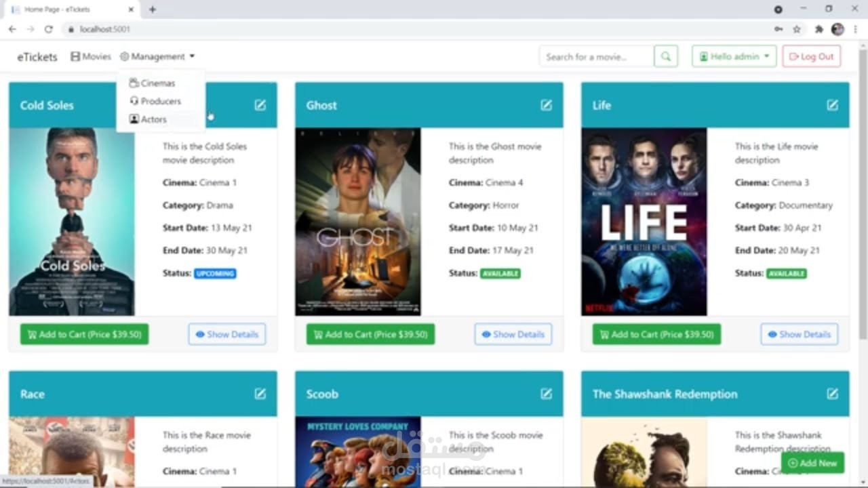The image size is (868, 488).
Task: Go forward in the browser
Action: [30, 29]
